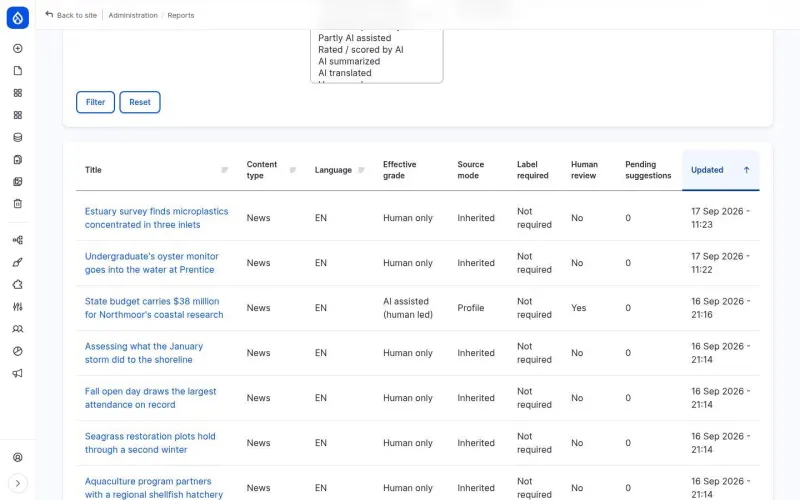The width and height of the screenshot is (800, 500).
Task: Sort the table by the Title header
Action: coord(93,170)
